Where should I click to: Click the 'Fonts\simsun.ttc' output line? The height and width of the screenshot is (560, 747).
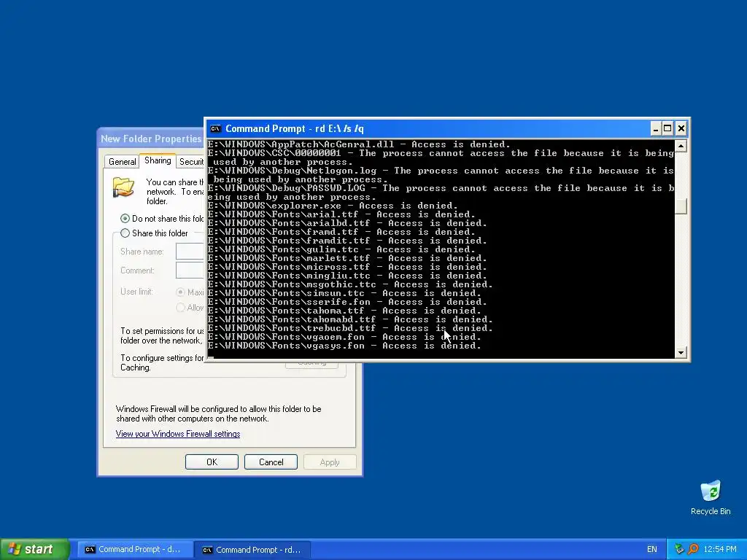click(344, 293)
